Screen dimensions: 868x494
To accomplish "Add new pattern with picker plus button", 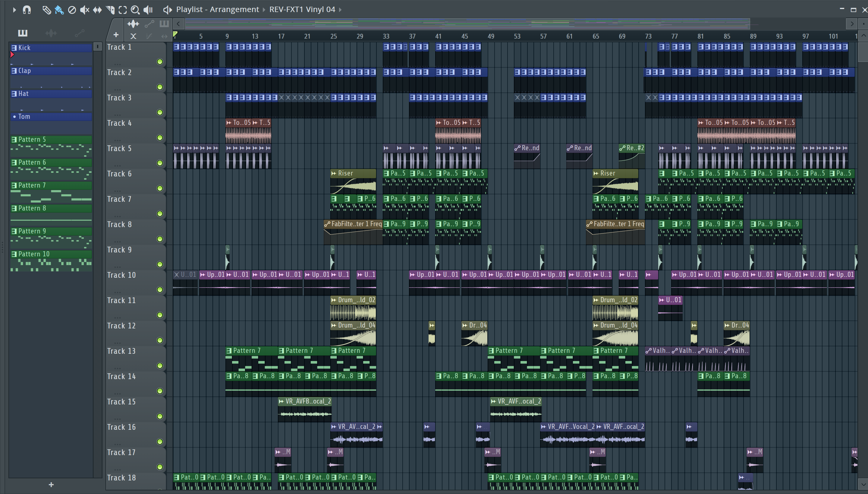I will point(51,485).
